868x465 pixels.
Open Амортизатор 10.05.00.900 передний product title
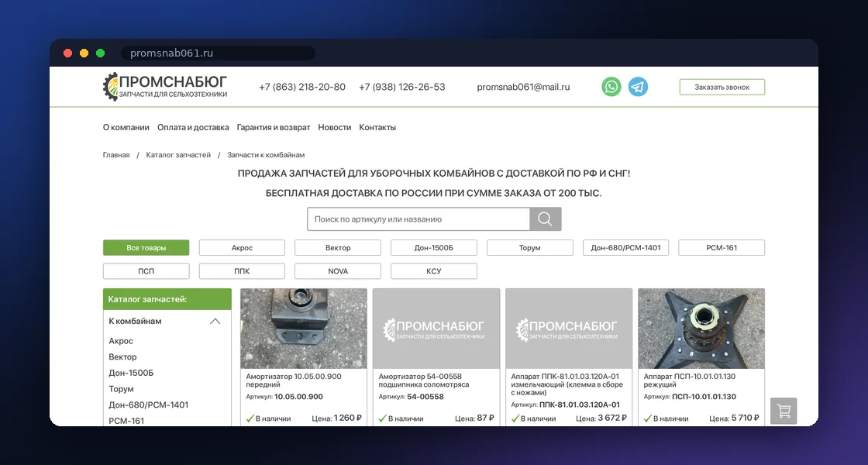(294, 381)
